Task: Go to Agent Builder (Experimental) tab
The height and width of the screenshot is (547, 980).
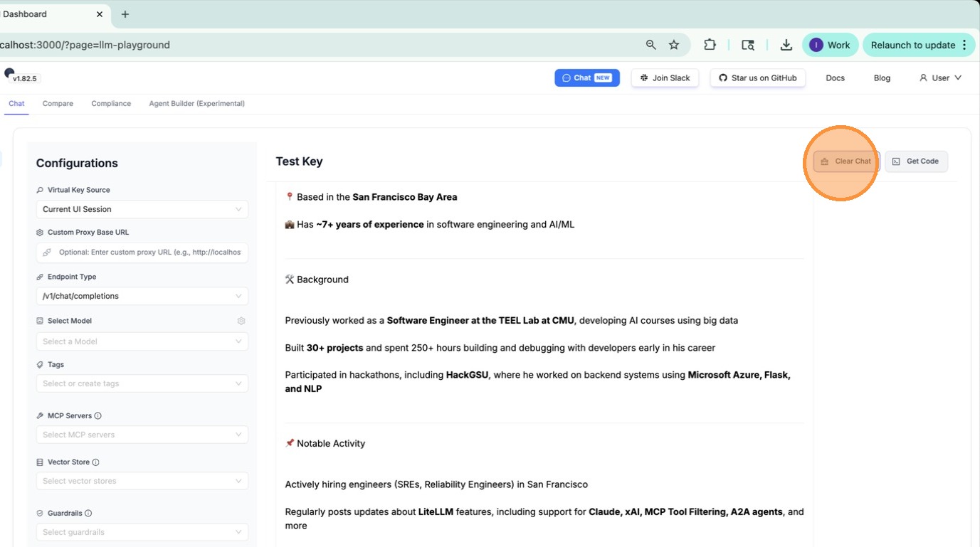Action: coord(196,104)
